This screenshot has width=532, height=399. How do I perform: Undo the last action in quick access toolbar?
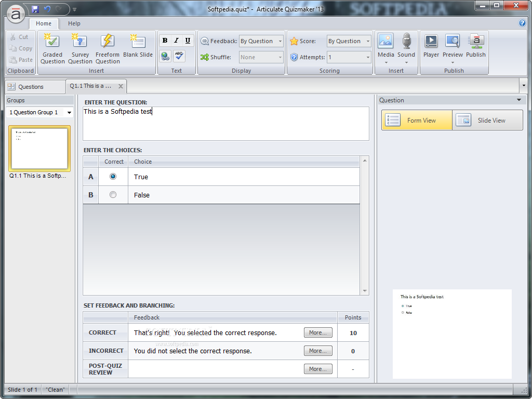point(47,9)
